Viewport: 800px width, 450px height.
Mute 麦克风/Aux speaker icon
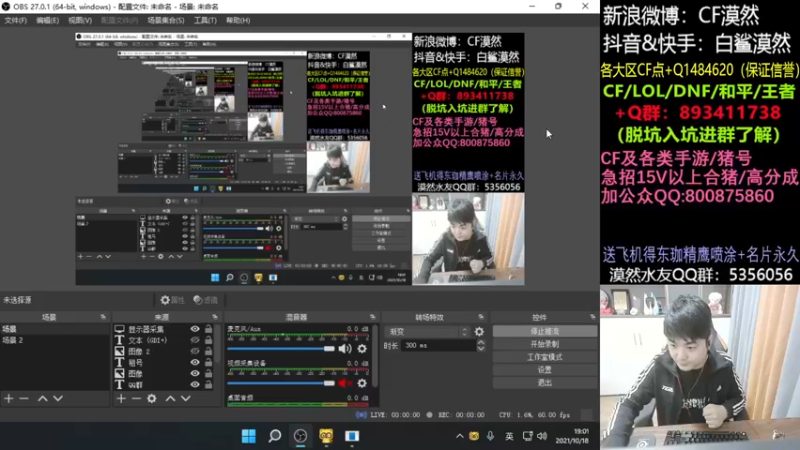point(345,349)
